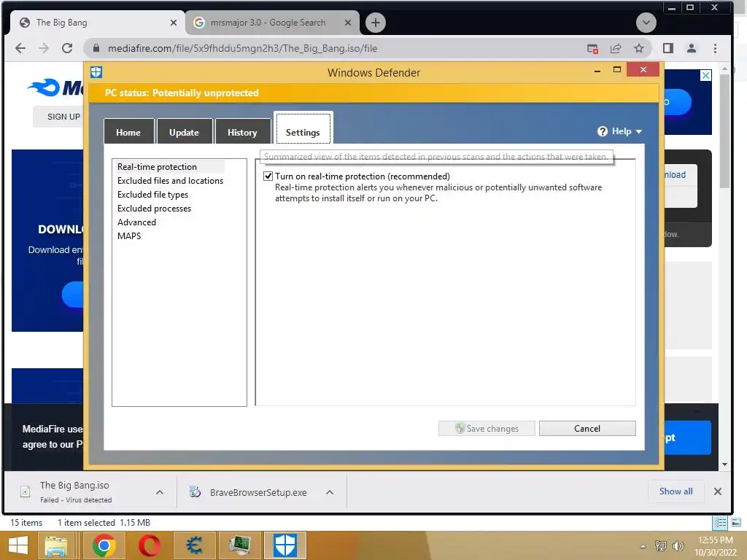The width and height of the screenshot is (747, 560).
Task: Switch Explorer to large icons view
Action: coord(735,523)
